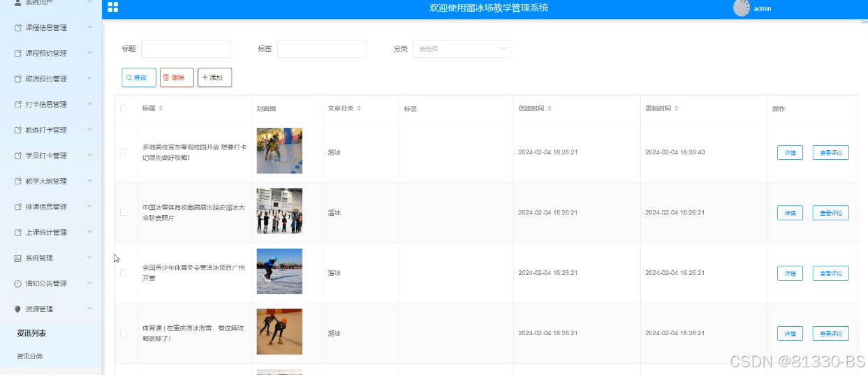This screenshot has height=375, width=868.
Task: Expand the 系统用户 menu chevron
Action: point(89,2)
